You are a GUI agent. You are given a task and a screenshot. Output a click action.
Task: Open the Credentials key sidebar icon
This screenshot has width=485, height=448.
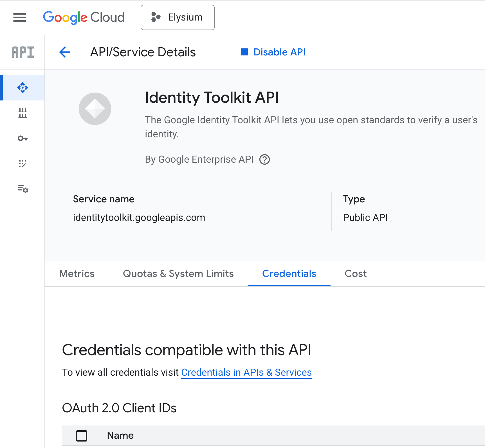pyautogui.click(x=23, y=138)
